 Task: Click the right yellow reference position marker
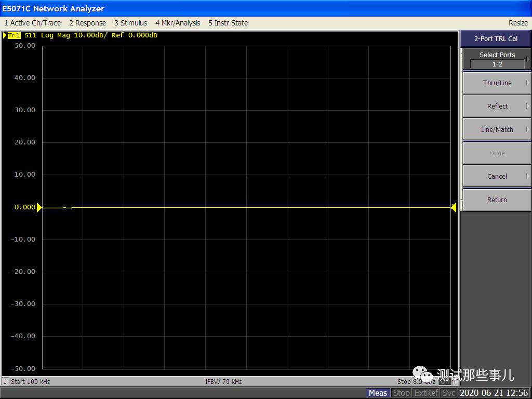point(454,208)
